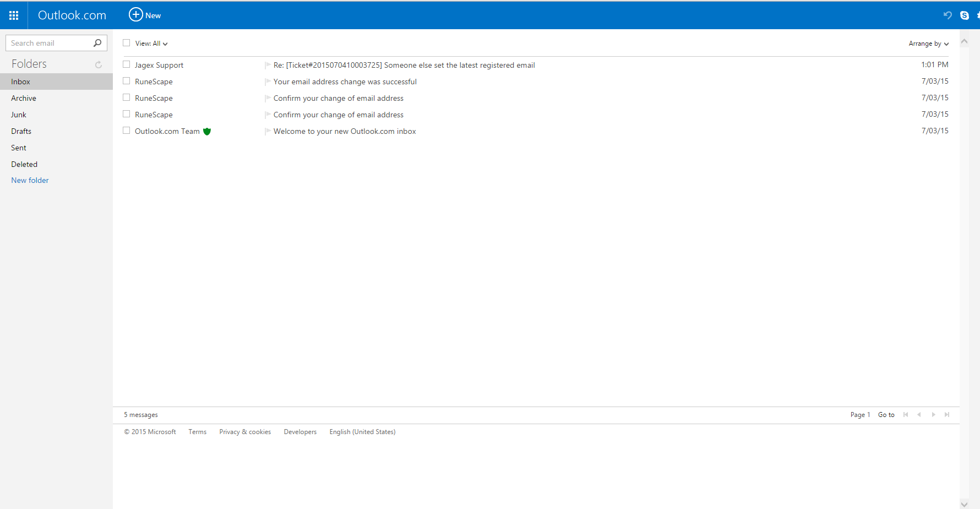This screenshot has width=980, height=509.
Task: Tick checkbox for 'Your email address change was successful'
Action: click(127, 81)
